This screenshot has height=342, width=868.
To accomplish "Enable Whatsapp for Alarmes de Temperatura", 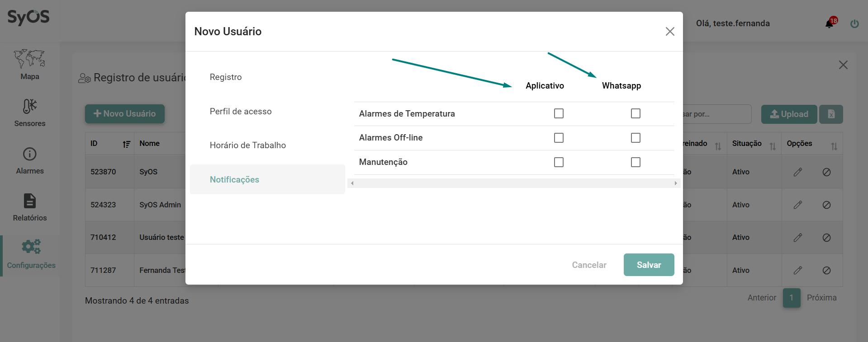I will 636,113.
